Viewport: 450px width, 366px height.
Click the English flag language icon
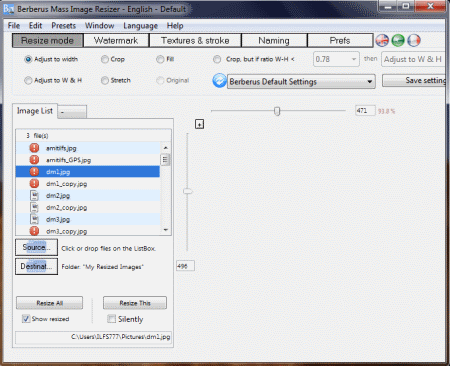[382, 40]
